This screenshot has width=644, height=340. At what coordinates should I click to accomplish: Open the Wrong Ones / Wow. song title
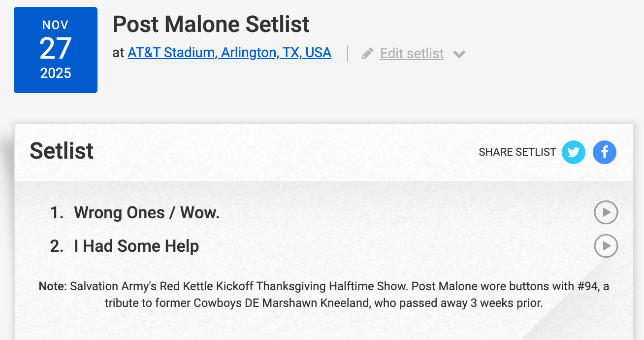[147, 213]
